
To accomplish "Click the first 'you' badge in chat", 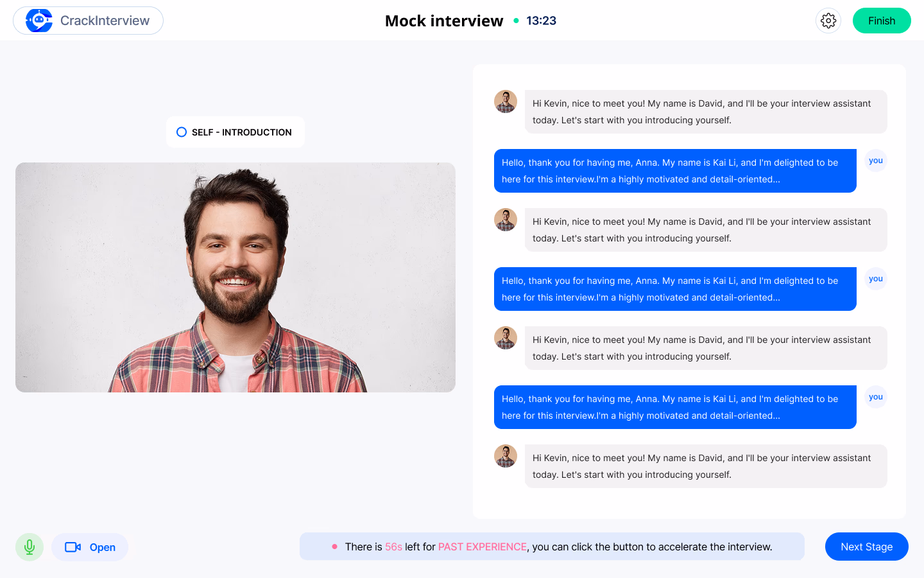I will click(x=875, y=161).
